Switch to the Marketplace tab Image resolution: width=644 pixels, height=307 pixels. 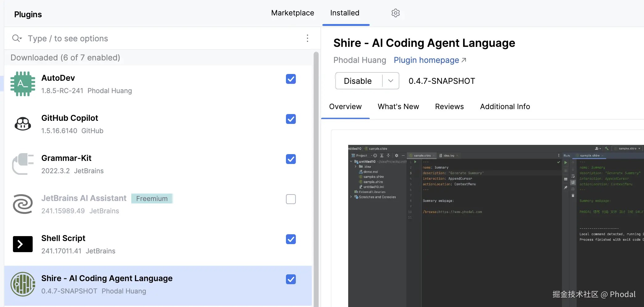click(292, 13)
